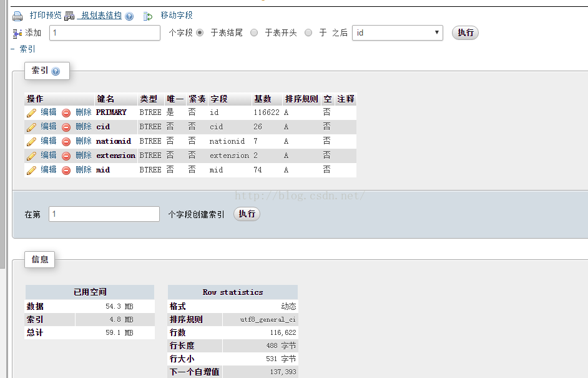
Task: Click 编辑 link for cid index
Action: coord(49,126)
